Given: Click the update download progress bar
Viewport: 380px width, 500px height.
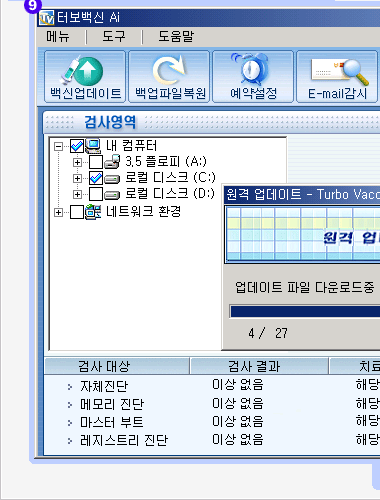Looking at the screenshot, I should tap(305, 312).
